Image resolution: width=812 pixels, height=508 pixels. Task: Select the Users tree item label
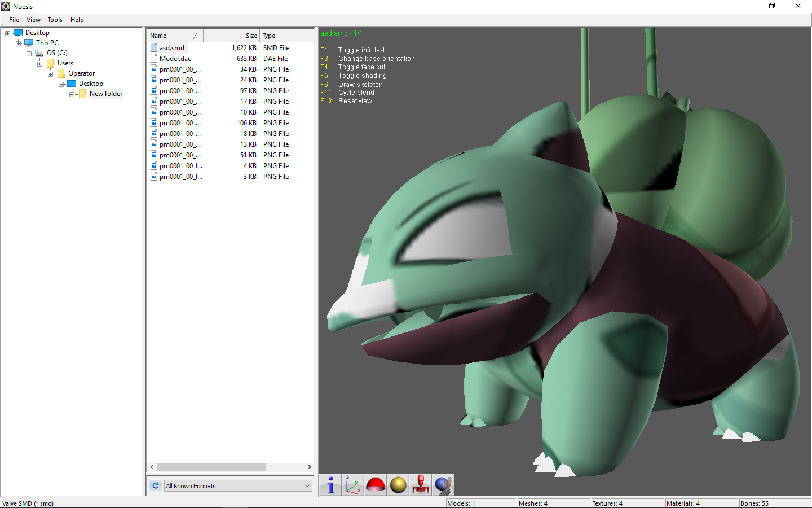tap(65, 63)
